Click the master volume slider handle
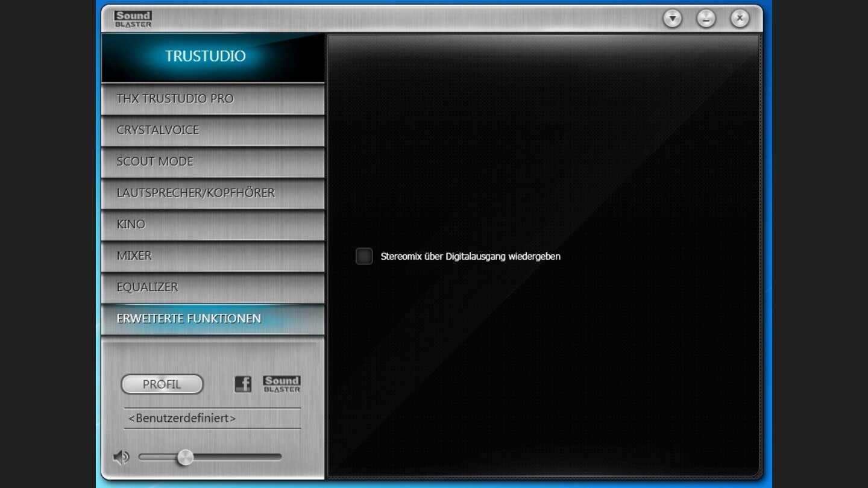The height and width of the screenshot is (488, 868). (185, 457)
